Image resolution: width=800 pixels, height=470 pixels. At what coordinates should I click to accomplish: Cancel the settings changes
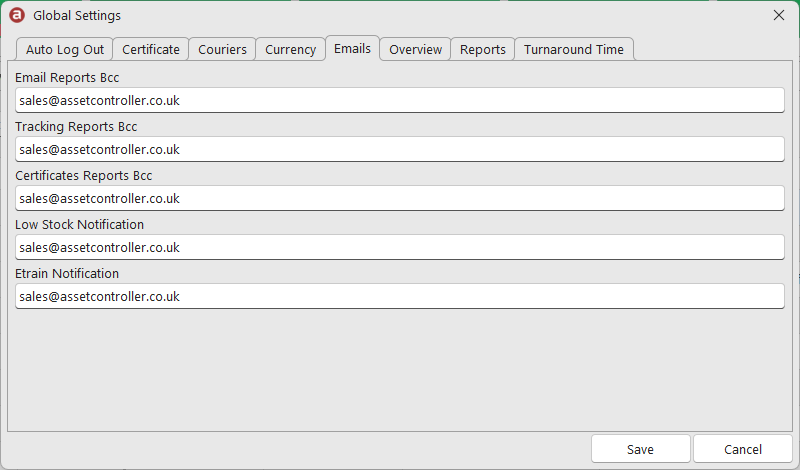coord(743,449)
